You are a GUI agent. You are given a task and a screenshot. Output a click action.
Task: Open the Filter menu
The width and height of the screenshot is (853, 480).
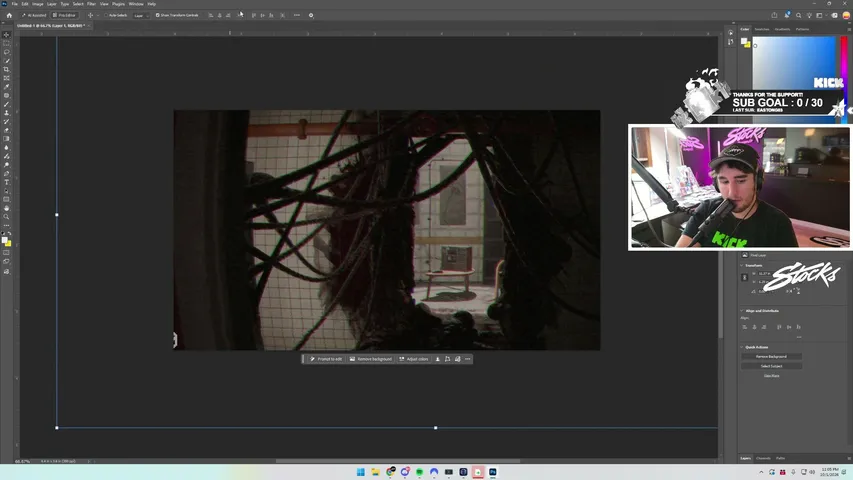pos(91,4)
